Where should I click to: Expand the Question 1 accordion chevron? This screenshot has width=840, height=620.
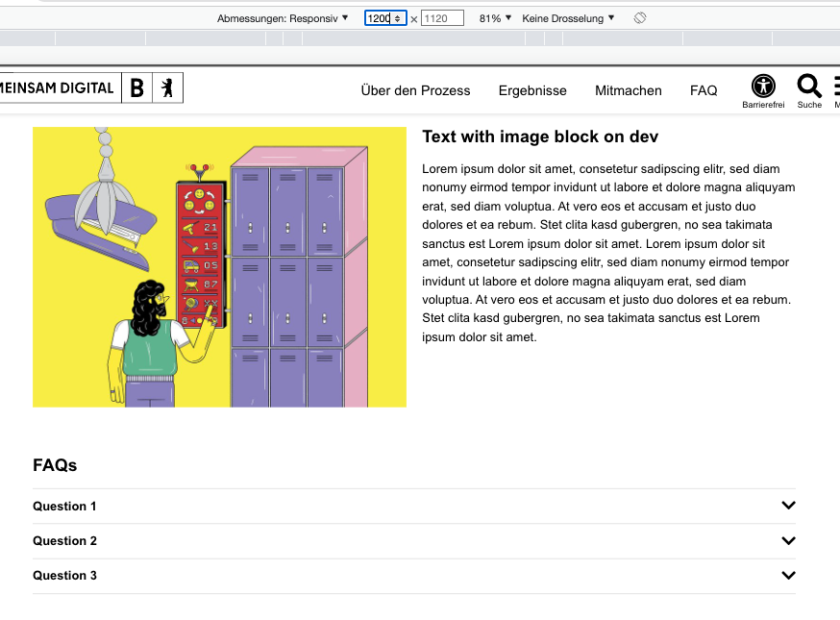pos(788,505)
